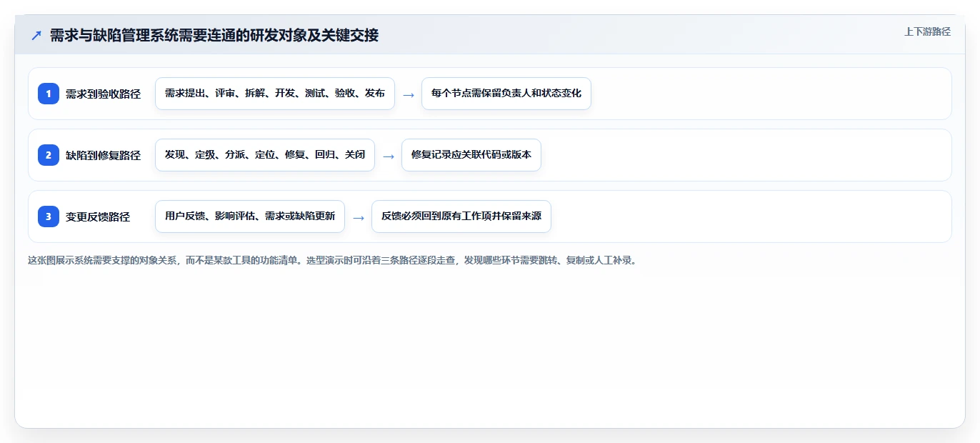This screenshot has width=980, height=443.
Task: Click the arrow in the 需求到验收路径 row
Action: [x=409, y=94]
